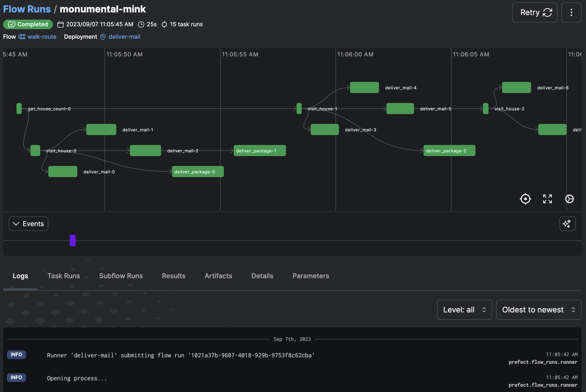586x392 pixels.
Task: Collapse the Events section
Action: pyautogui.click(x=28, y=223)
